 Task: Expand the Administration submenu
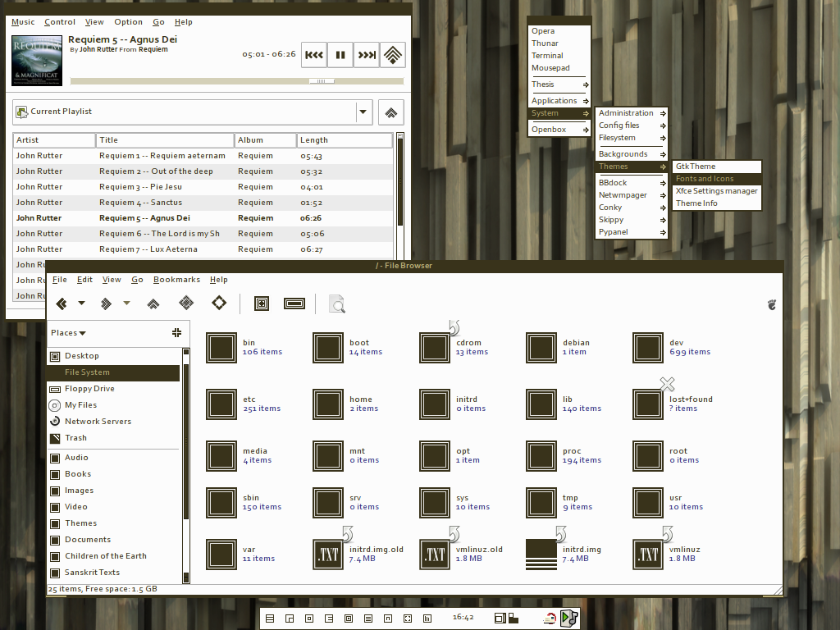coord(632,113)
